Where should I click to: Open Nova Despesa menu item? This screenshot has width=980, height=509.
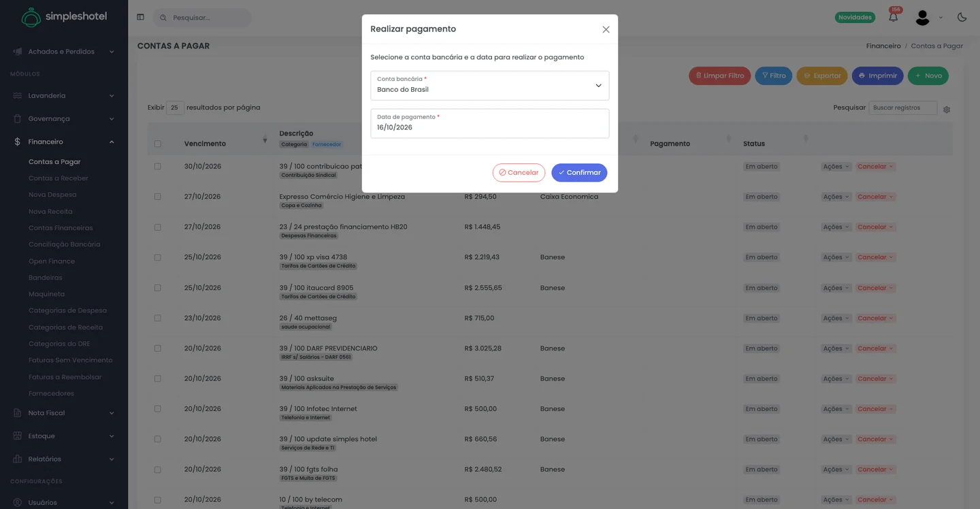click(x=52, y=195)
